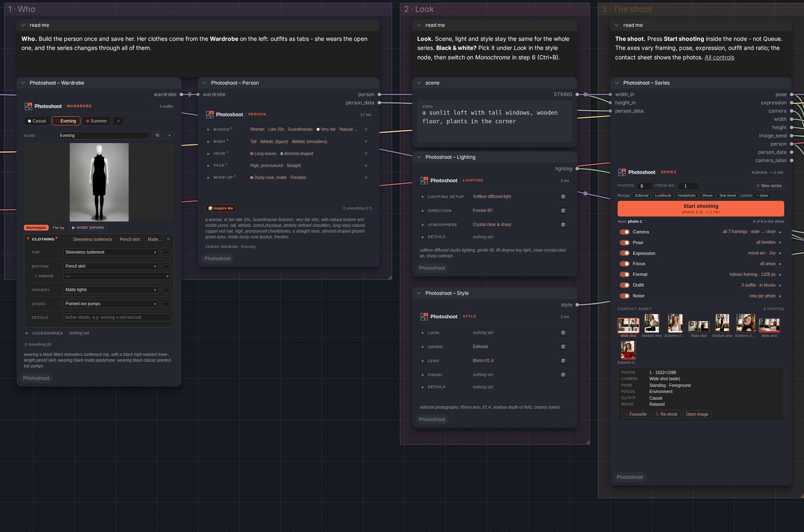This screenshot has width=804, height=532.
Task: Switch to the Casual outfit tab
Action: tap(37, 121)
